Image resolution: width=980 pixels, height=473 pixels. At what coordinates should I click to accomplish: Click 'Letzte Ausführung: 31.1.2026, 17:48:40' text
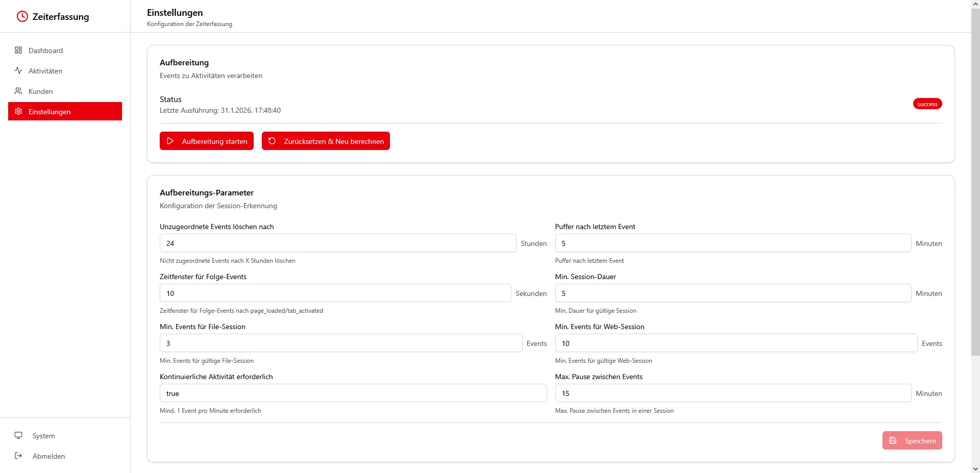pos(220,110)
